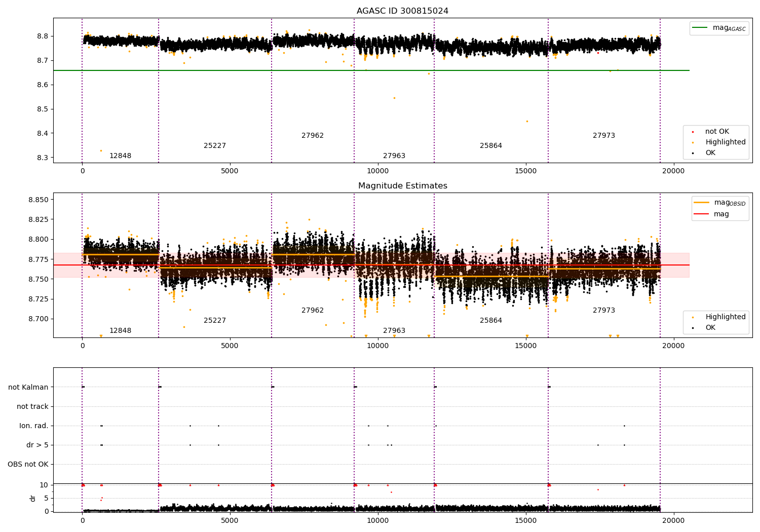Click the rotated 'dr' axis label
Image resolution: width=760 pixels, height=532 pixels.
33,498
